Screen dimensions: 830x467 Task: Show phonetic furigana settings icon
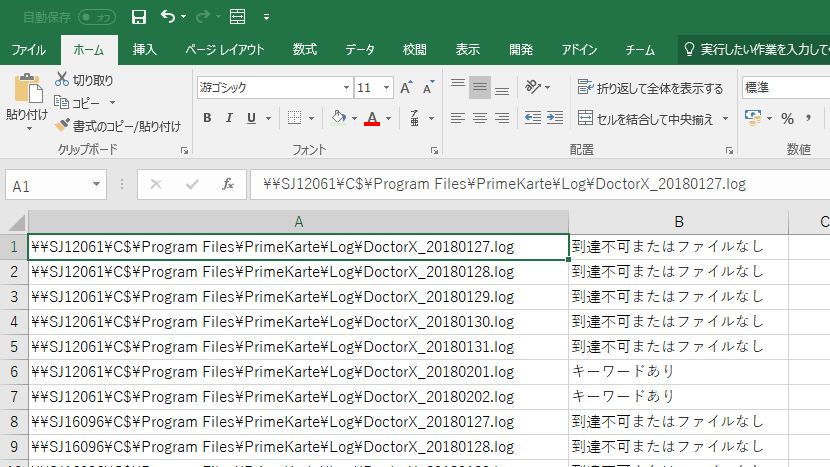[x=414, y=118]
